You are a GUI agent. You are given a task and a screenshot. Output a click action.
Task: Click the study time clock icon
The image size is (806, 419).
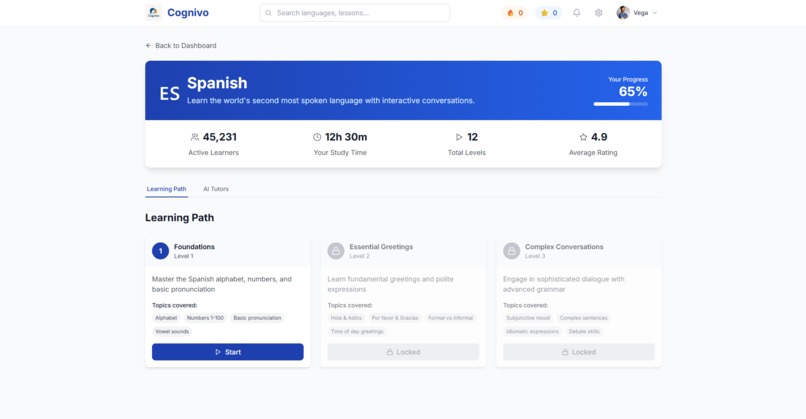pyautogui.click(x=317, y=137)
